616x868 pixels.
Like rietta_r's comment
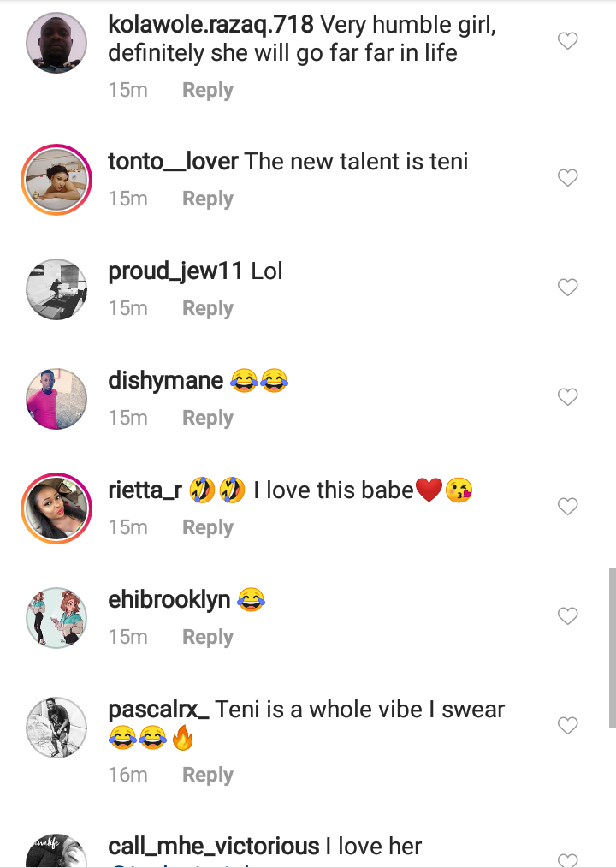567,507
